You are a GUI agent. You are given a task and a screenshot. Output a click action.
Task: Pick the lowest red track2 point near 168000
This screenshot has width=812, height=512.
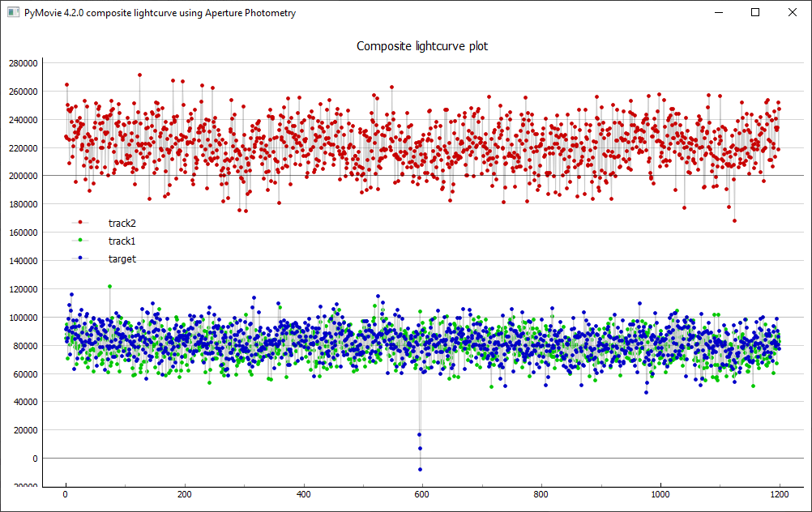click(x=734, y=221)
